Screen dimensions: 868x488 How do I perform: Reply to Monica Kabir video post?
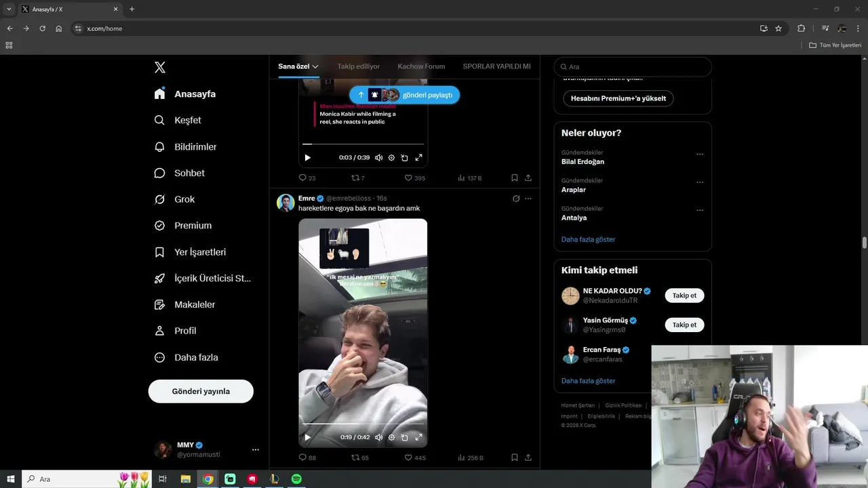click(x=307, y=178)
